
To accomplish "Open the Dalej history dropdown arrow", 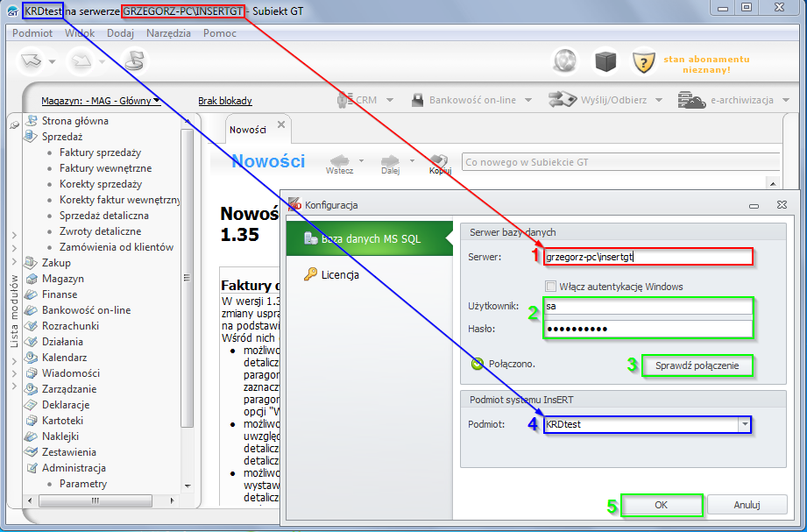I will (x=412, y=160).
